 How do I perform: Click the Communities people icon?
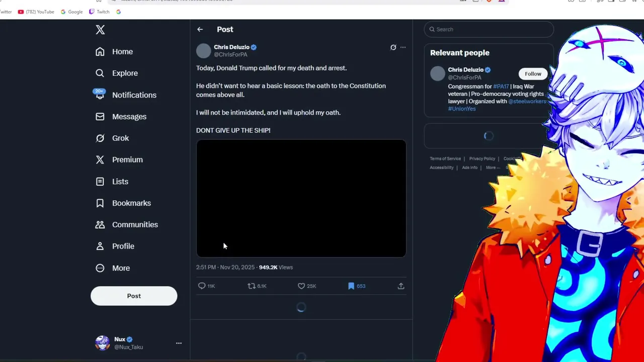tap(100, 225)
